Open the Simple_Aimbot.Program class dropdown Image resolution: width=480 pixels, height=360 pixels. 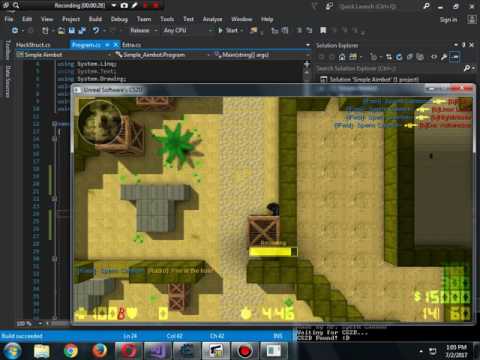pos(163,55)
